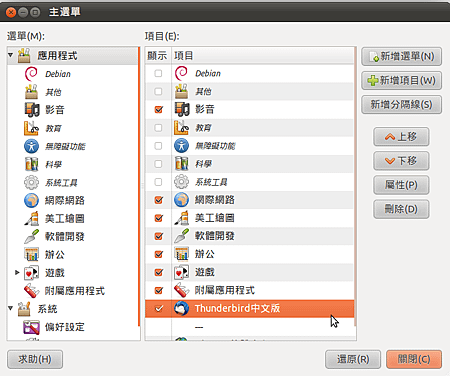Click the 顯示 column header

pyautogui.click(x=158, y=55)
